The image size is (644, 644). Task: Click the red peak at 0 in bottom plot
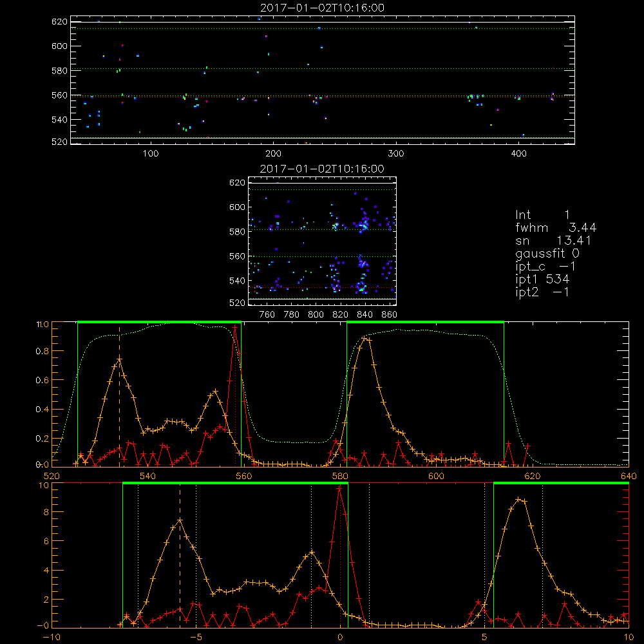[x=339, y=489]
